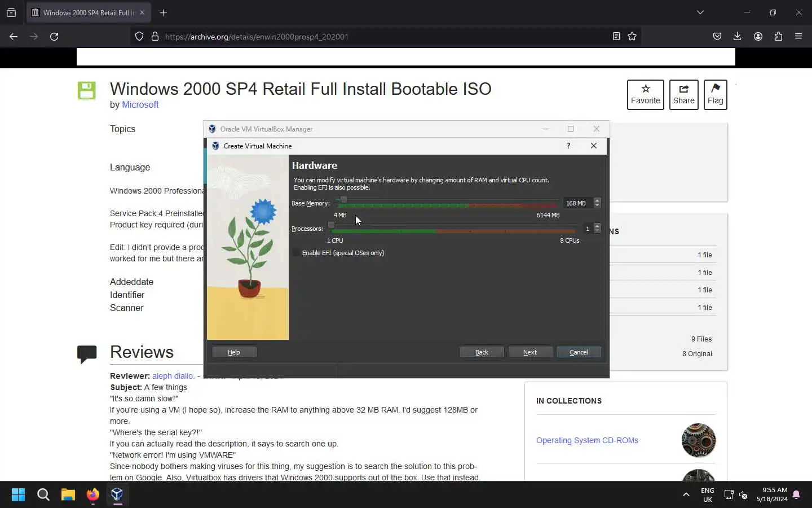Minimize the VirtualBox Manager window
This screenshot has width=812, height=508.
545,129
